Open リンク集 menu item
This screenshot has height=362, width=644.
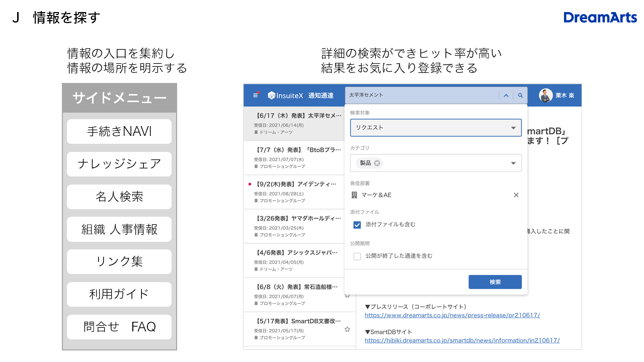point(119,261)
